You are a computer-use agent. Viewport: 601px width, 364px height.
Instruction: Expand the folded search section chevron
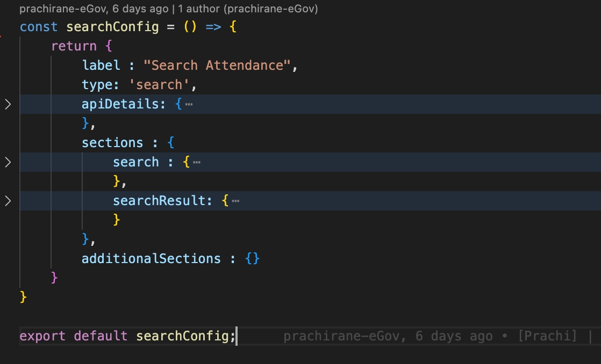point(8,162)
